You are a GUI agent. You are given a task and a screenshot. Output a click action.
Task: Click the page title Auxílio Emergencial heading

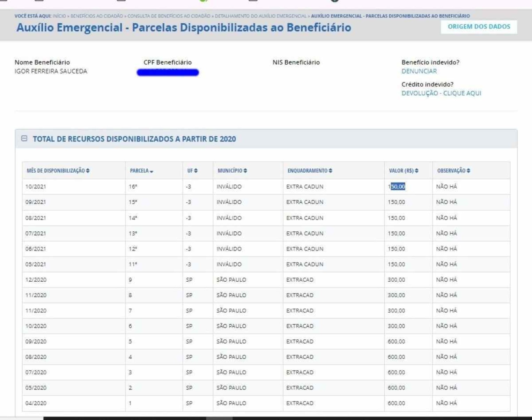[x=184, y=27]
